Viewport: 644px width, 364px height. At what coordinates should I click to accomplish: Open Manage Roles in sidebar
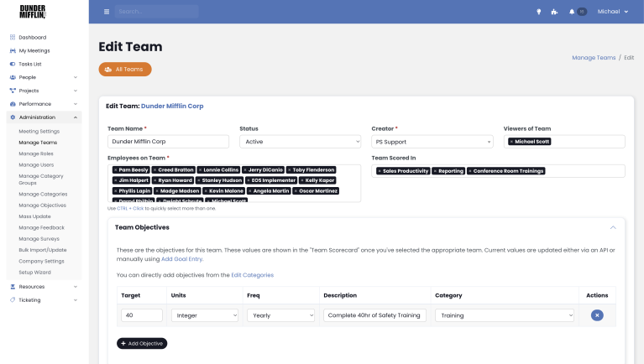pyautogui.click(x=36, y=153)
